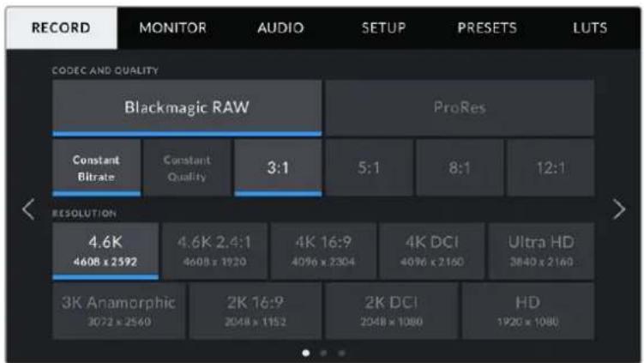Tap the first page indicator dot
Viewport: 644px width, 363px height.
click(x=305, y=354)
